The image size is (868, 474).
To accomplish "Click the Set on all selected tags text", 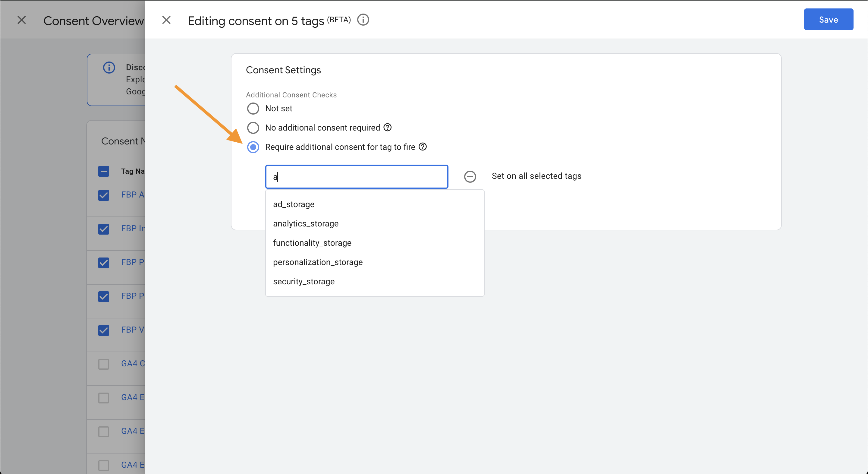I will click(x=536, y=176).
